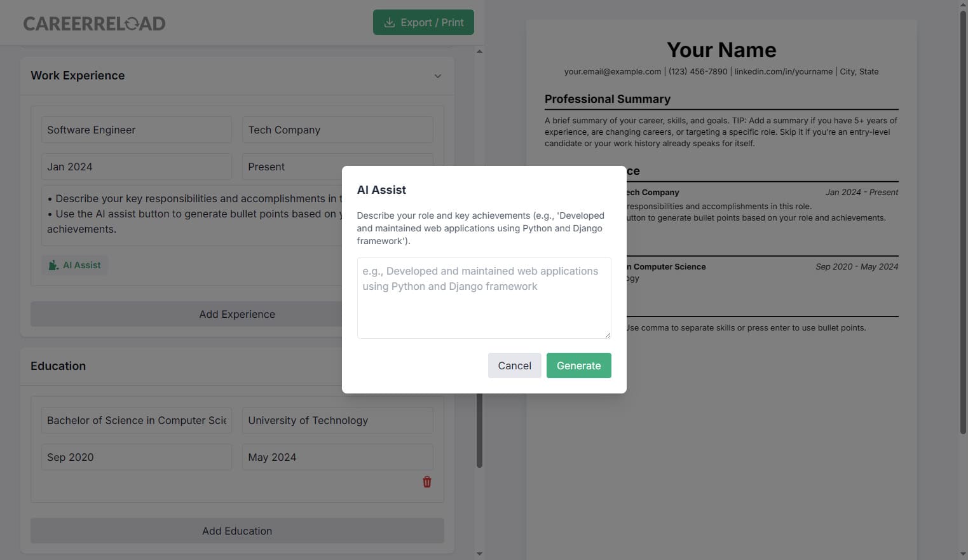Cancel the AI Assist dialog
Viewport: 968px width, 560px height.
pos(514,365)
